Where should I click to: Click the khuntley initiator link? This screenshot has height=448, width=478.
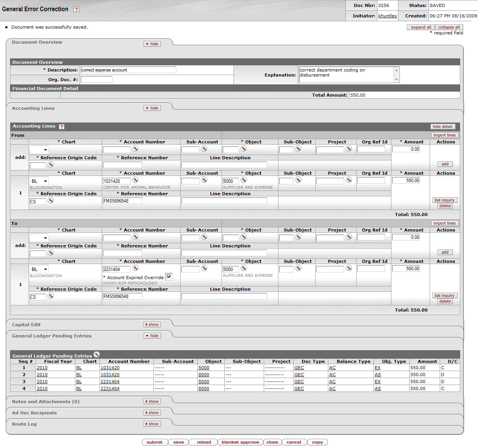[x=388, y=16]
